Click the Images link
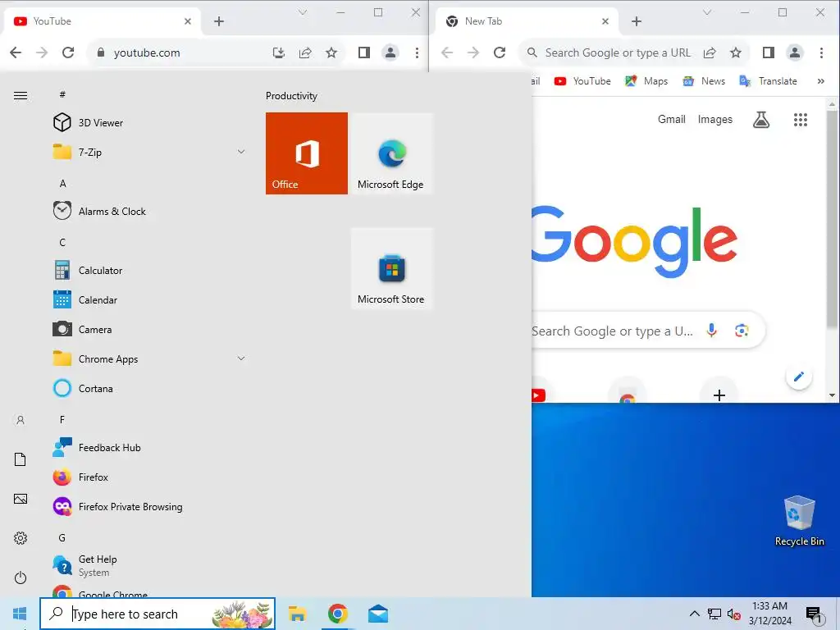Screen dimensions: 840x630 coord(714,120)
